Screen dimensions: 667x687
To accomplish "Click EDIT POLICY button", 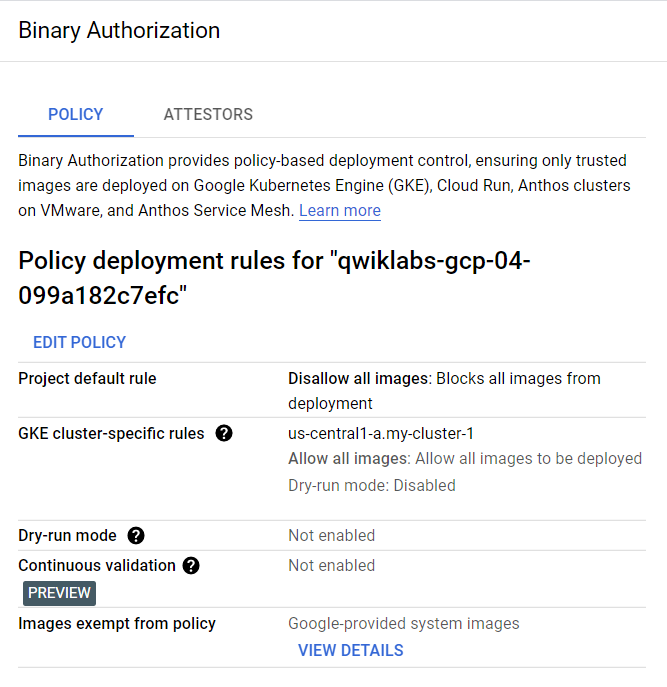I will (79, 342).
